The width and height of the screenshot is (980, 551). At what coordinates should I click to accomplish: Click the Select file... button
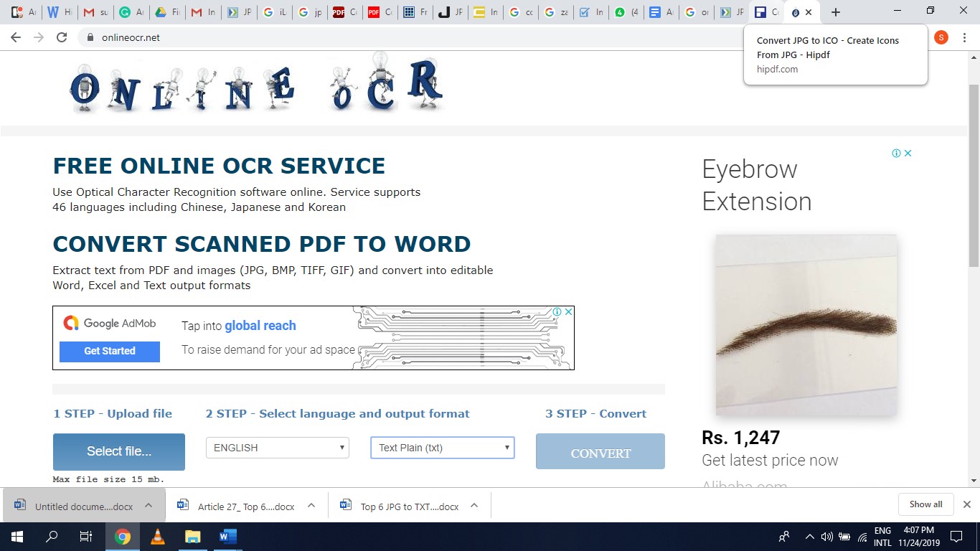tap(119, 451)
